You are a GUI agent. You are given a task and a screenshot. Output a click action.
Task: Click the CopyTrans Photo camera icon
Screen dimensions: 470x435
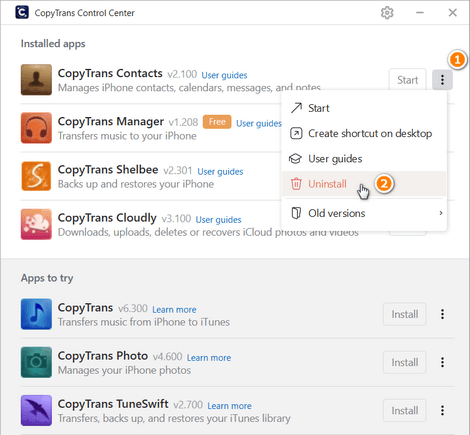click(x=36, y=362)
